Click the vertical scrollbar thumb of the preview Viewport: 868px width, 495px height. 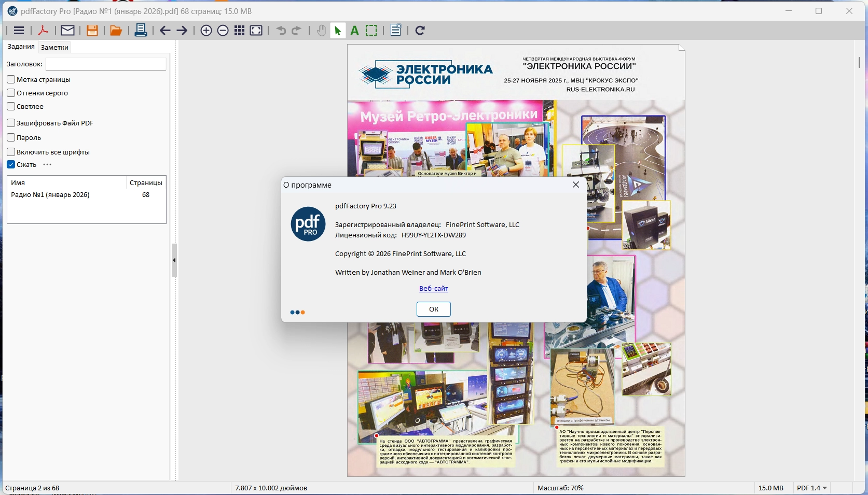click(x=860, y=62)
